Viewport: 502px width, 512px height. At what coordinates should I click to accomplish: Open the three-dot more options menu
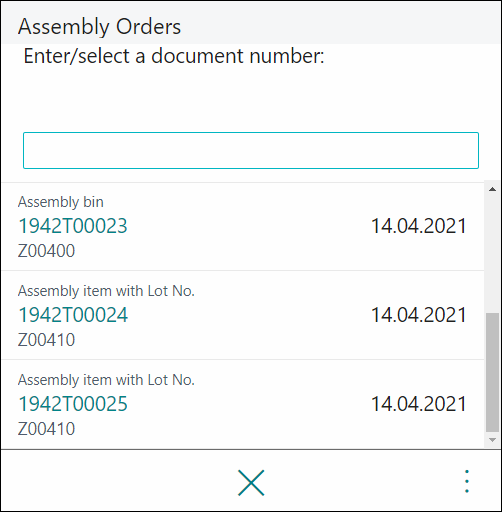(467, 481)
